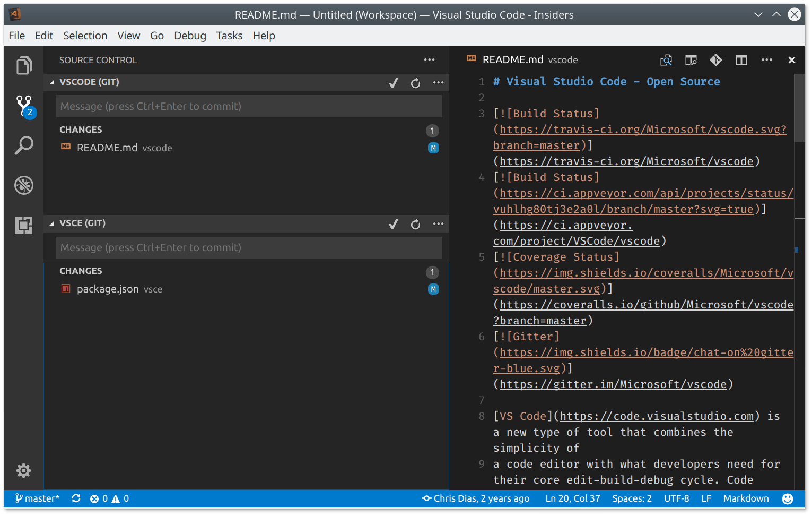Click the Chris Dias git blame status entry
The width and height of the screenshot is (812, 516).
pos(476,498)
